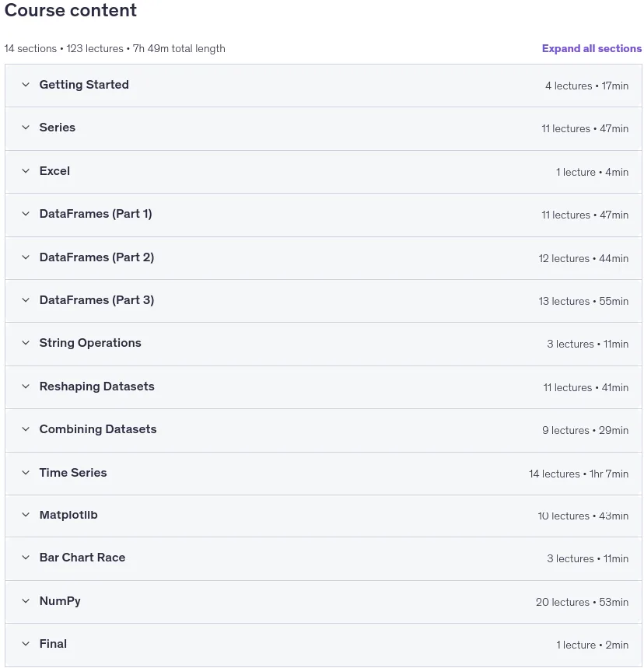644x668 pixels.
Task: Click the Getting Started title text
Action: pyautogui.click(x=84, y=85)
